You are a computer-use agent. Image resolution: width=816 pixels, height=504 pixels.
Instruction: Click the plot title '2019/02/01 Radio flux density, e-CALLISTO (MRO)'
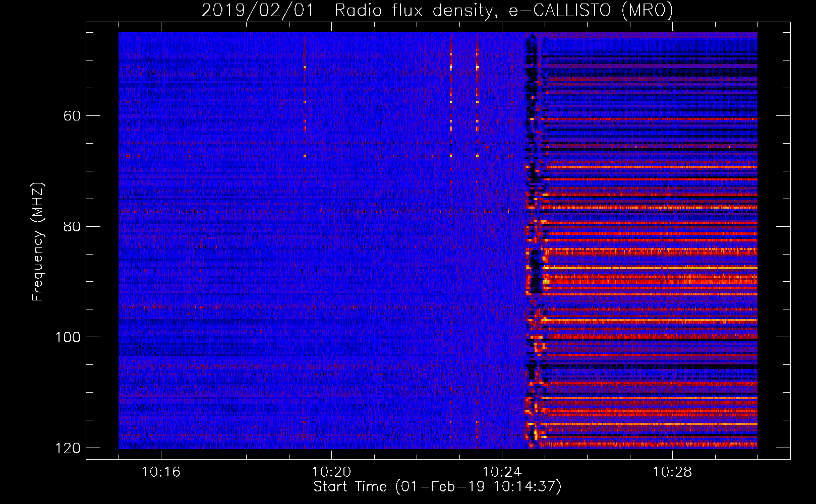point(437,10)
